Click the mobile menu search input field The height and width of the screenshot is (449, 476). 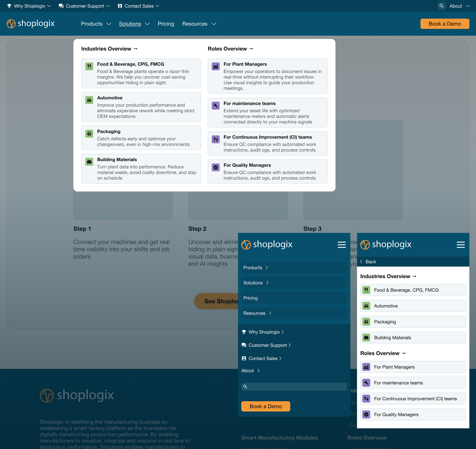point(294,387)
